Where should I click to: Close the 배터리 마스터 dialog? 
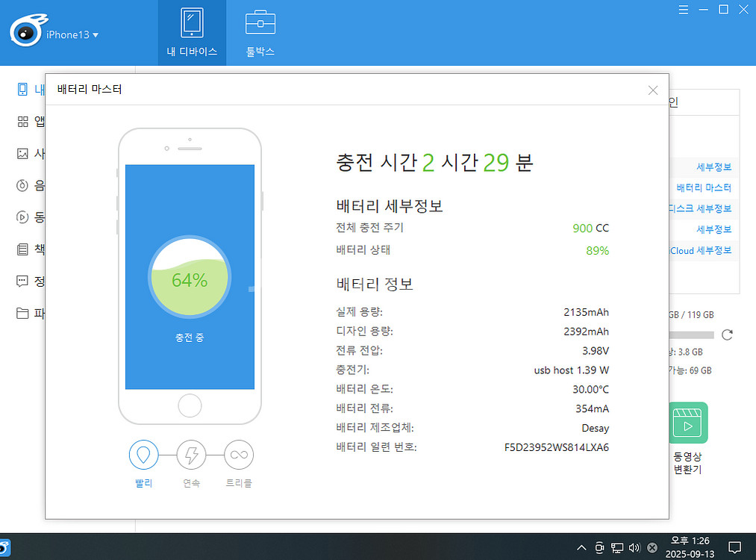(653, 90)
